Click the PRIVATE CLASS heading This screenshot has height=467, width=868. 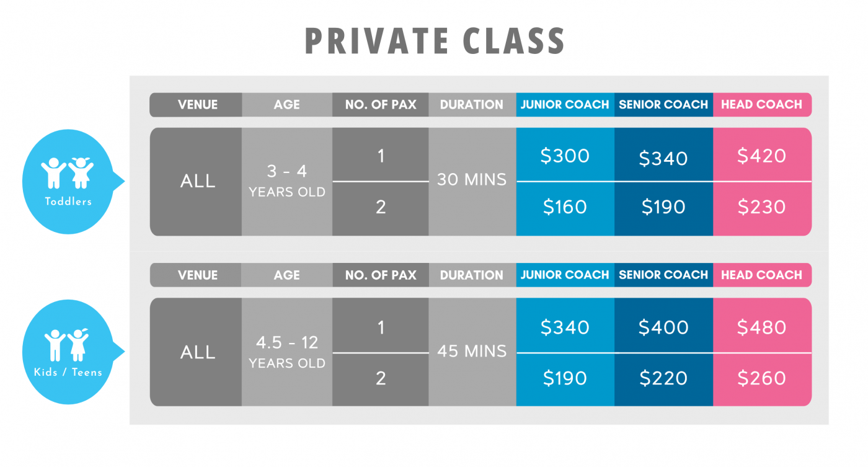[435, 41]
